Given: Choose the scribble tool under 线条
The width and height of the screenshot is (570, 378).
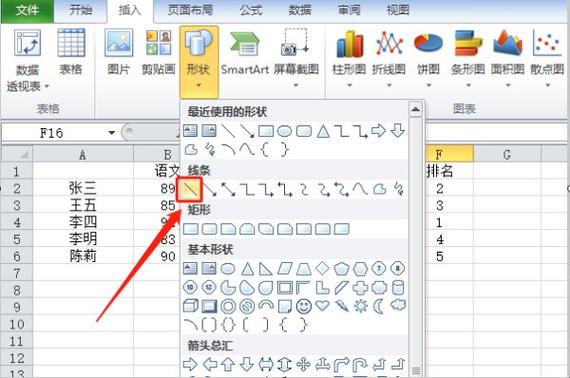Looking at the screenshot, I should 398,189.
